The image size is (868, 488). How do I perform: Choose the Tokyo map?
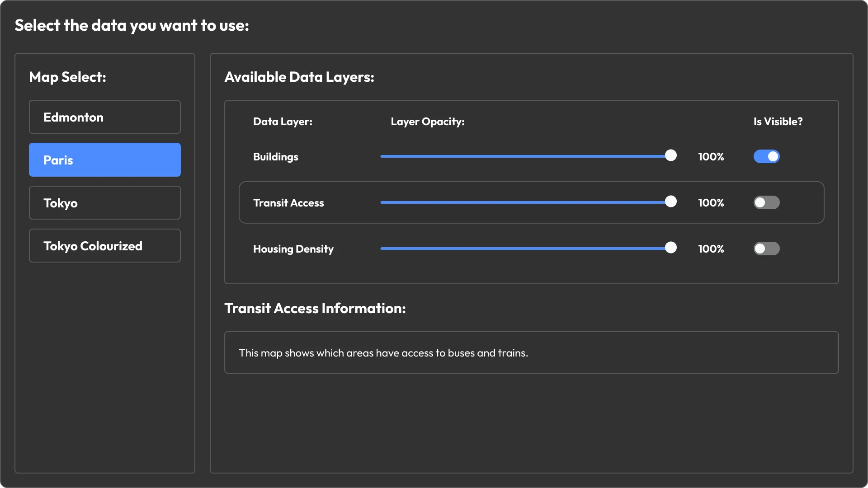point(104,203)
